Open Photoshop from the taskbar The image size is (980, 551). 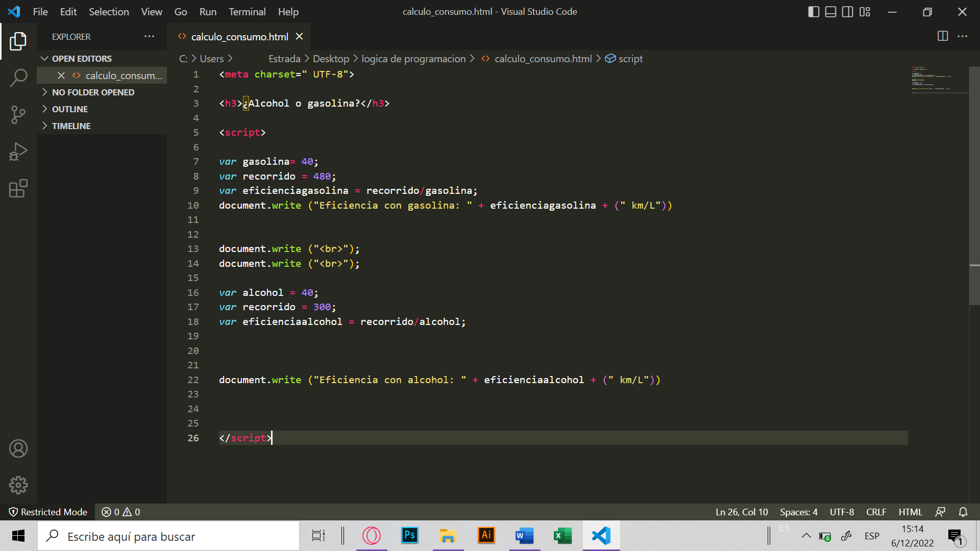410,536
